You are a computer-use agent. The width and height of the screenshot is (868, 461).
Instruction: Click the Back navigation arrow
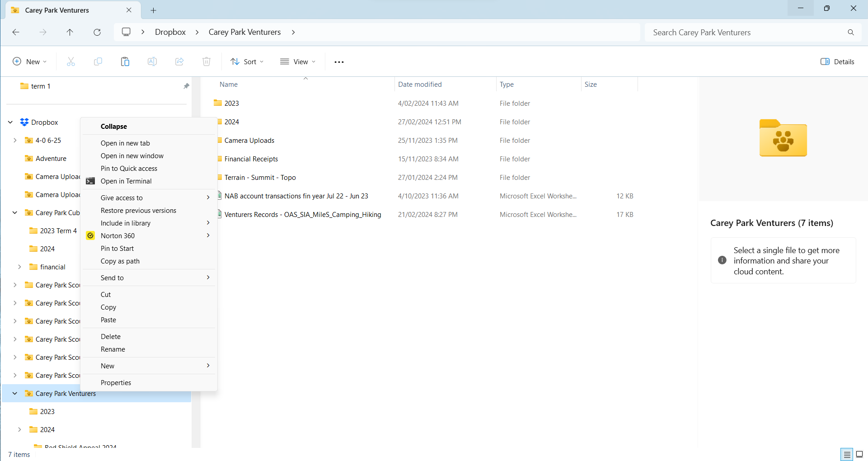(x=16, y=32)
